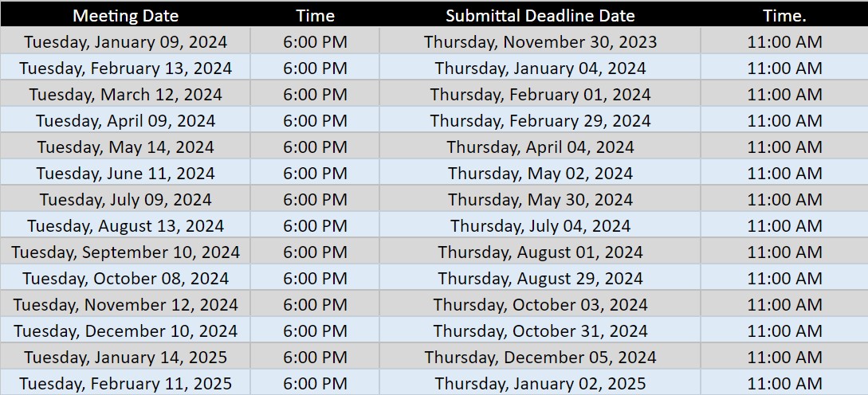
Task: Click the Thursday, January 02, 2025 deadline cell
Action: (540, 384)
